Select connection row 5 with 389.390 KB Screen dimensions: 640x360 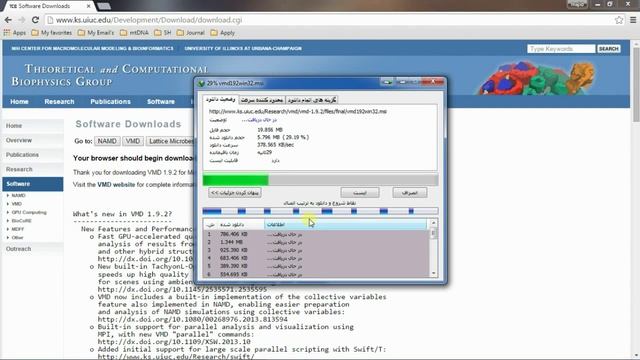[316, 266]
